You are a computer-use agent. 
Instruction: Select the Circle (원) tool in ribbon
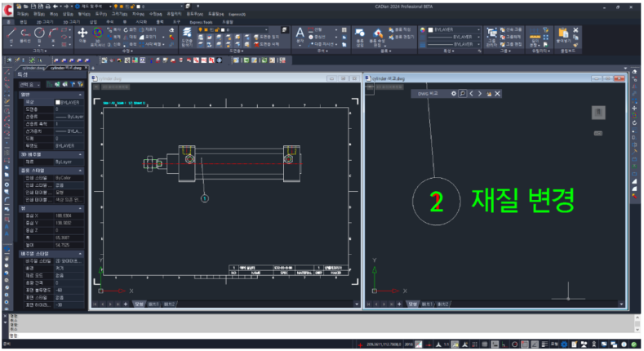pyautogui.click(x=41, y=34)
